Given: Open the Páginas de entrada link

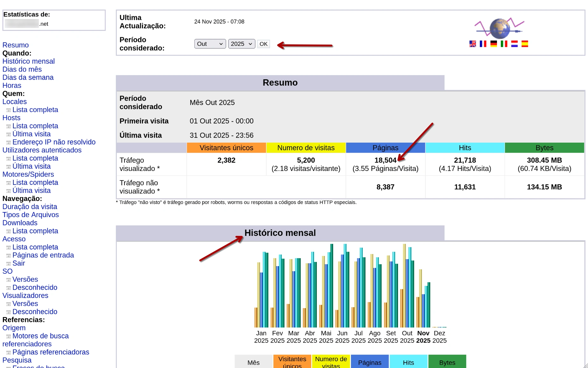Looking at the screenshot, I should [43, 255].
